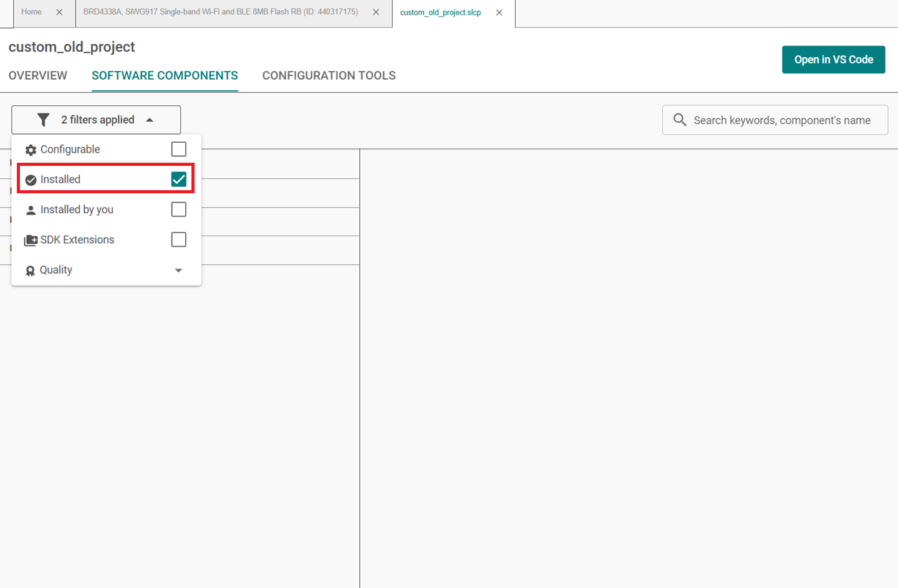Tick the Installed by you checkbox
The image size is (898, 588).
pos(178,210)
